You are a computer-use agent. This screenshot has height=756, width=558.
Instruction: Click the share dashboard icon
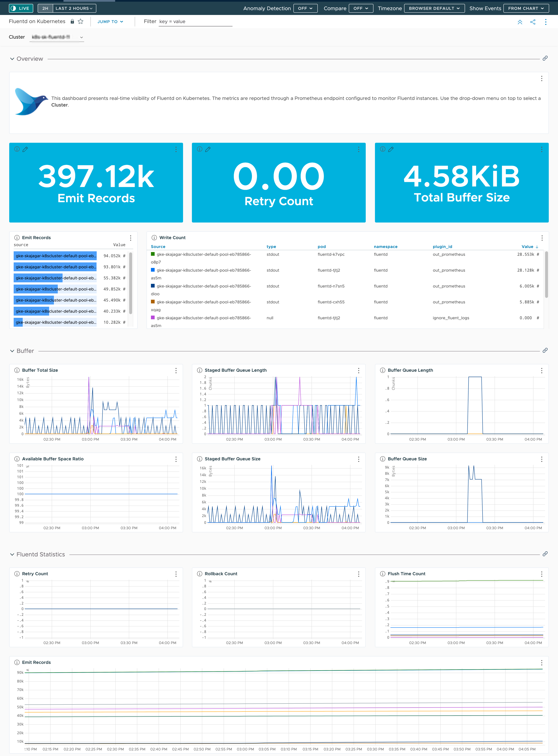533,22
